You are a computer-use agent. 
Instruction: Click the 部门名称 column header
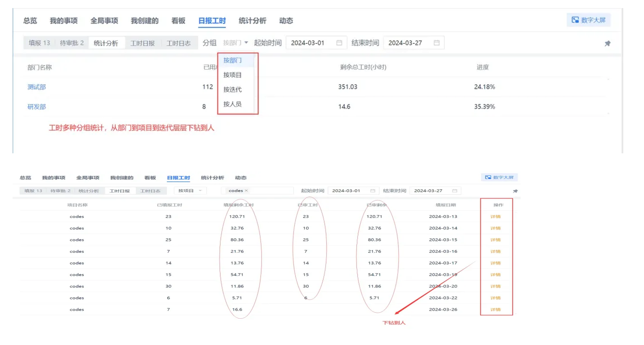(39, 67)
